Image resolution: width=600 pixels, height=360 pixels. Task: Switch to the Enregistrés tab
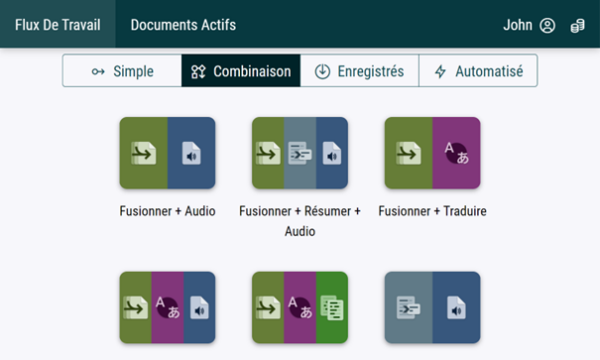(359, 71)
